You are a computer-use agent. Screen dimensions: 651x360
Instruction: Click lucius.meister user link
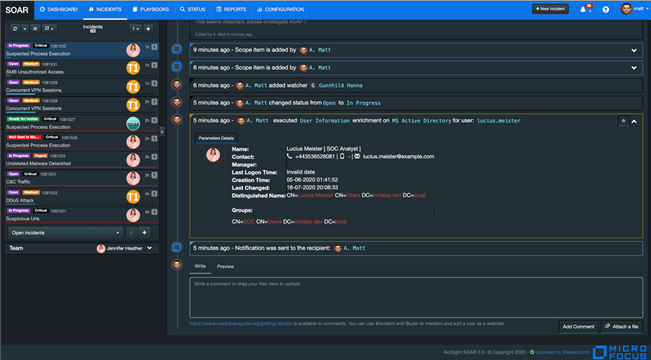coord(499,121)
